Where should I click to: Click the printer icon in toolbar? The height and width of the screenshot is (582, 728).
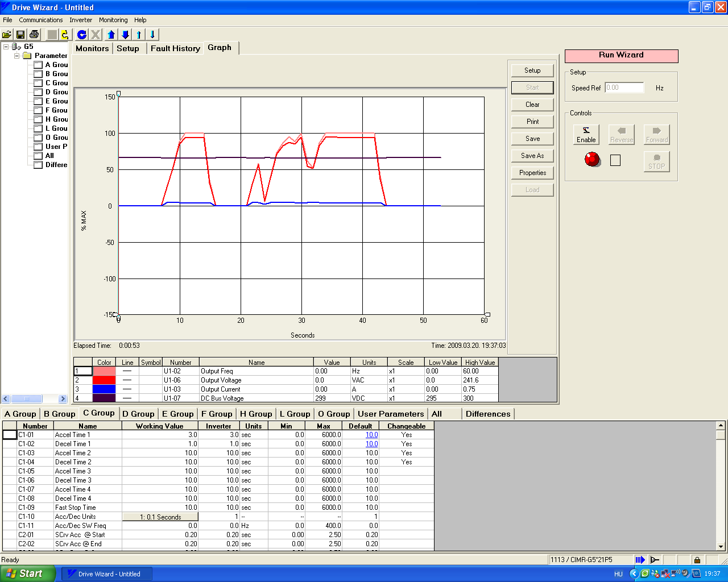pos(34,35)
